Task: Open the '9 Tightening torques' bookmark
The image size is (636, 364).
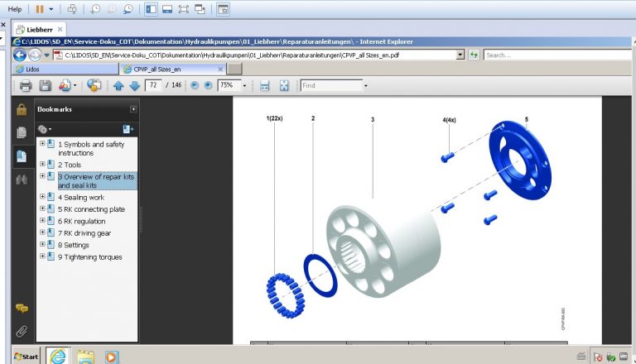Action: [90, 257]
